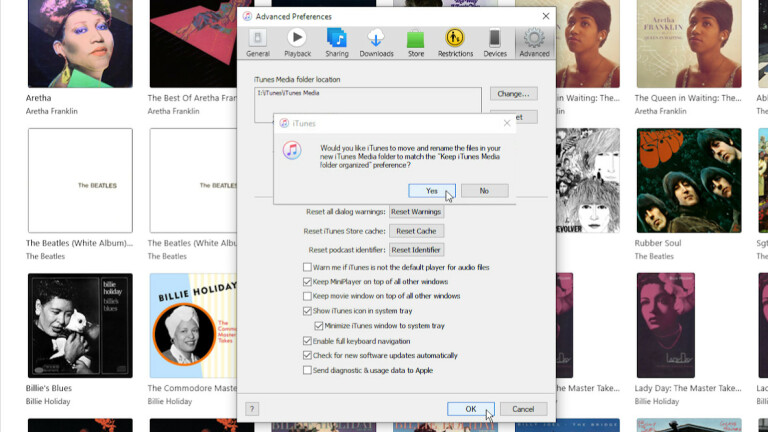Image resolution: width=768 pixels, height=432 pixels.
Task: Click the 'Billie's Blues' album title text
Action: click(48, 388)
